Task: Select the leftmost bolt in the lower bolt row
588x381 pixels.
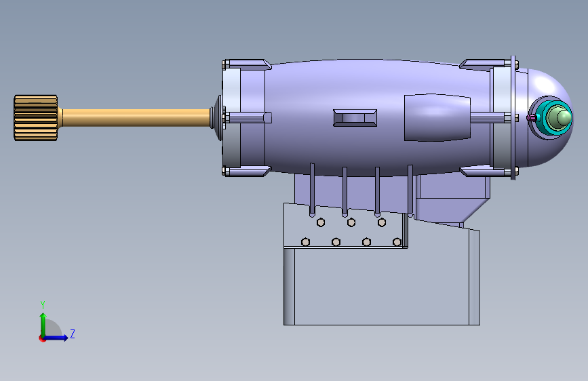Action: pyautogui.click(x=306, y=242)
